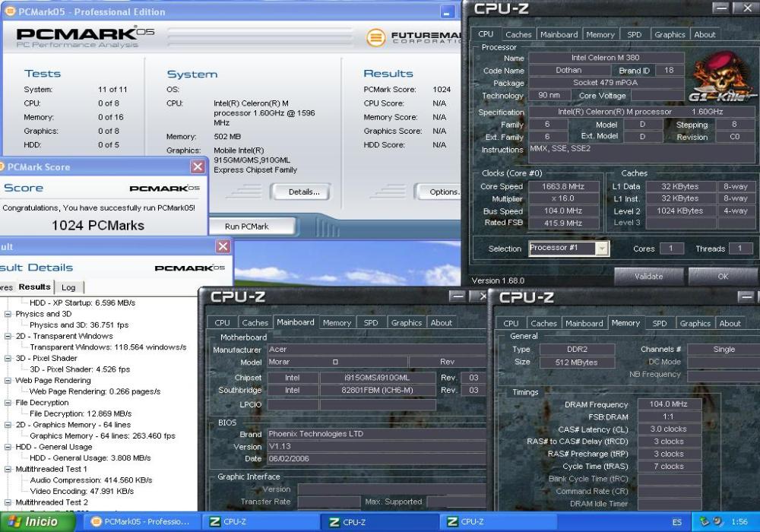Collapse the 3D - Pixel Shader node

pos(8,359)
